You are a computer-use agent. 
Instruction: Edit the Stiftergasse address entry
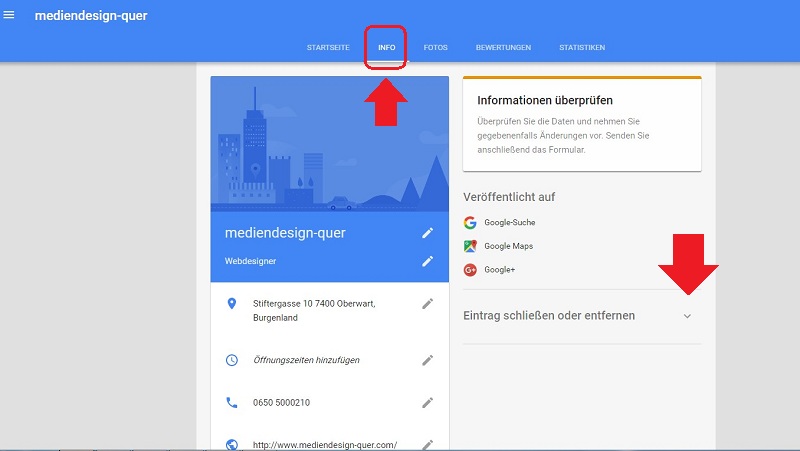[428, 304]
